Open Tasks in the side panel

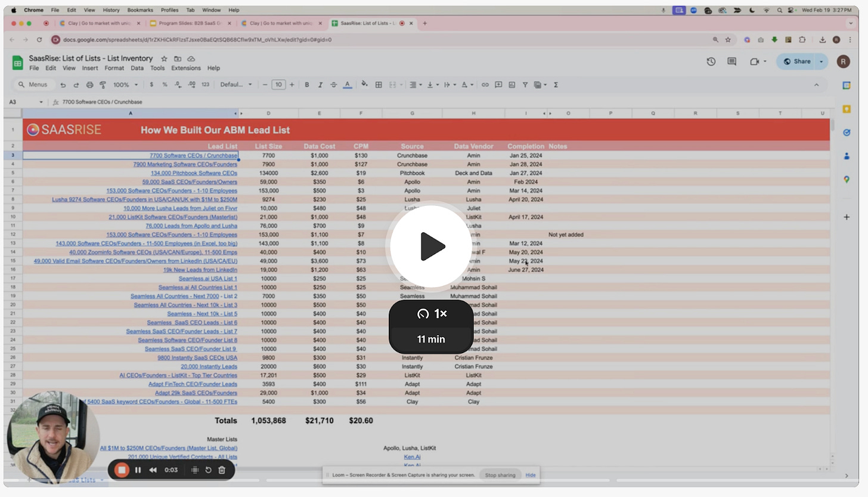click(846, 132)
